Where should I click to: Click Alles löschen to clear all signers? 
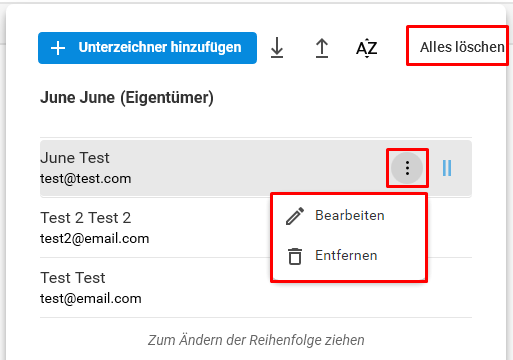pyautogui.click(x=462, y=47)
